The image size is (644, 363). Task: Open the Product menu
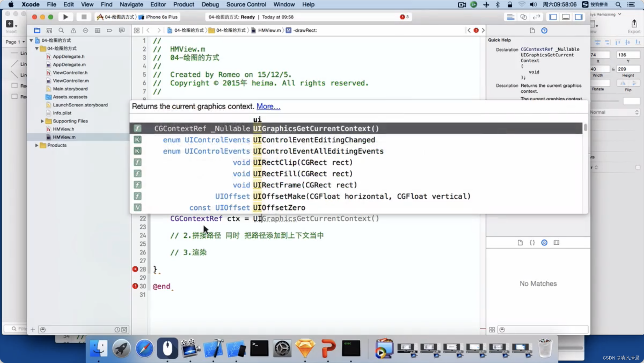(184, 4)
